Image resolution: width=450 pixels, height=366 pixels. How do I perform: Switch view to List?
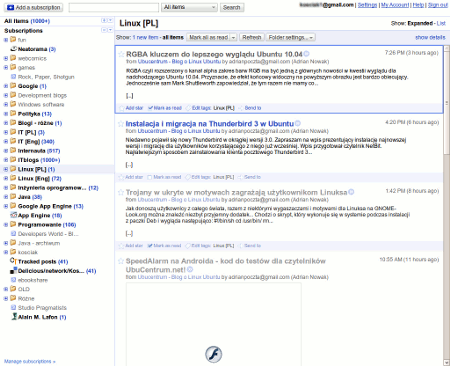(x=441, y=23)
